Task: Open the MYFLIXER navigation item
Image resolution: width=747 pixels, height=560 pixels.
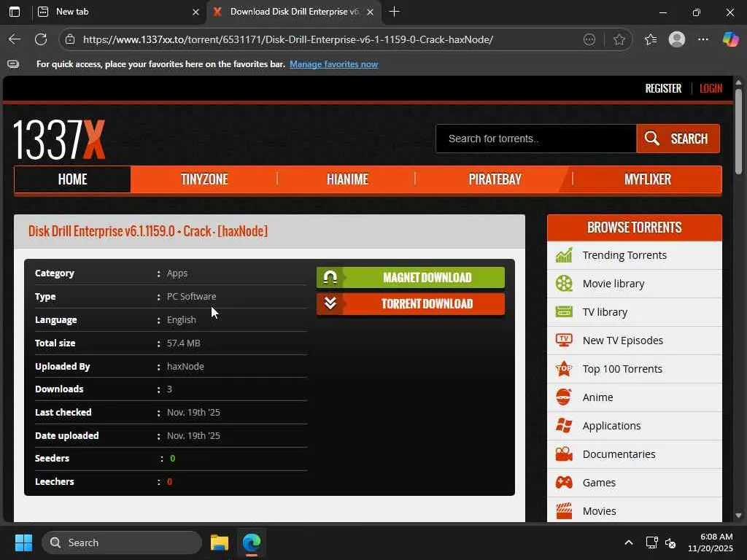Action: [648, 179]
